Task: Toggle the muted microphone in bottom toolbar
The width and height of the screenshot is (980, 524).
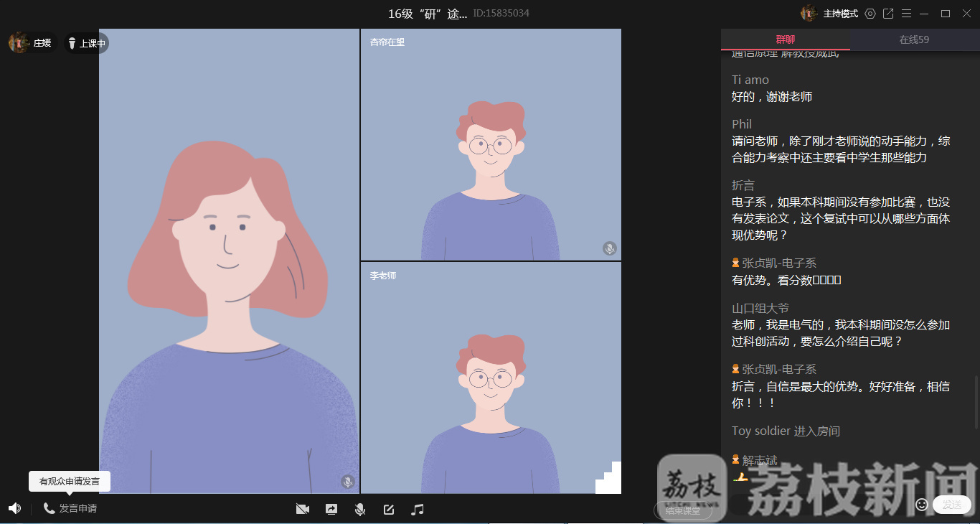Action: point(360,509)
